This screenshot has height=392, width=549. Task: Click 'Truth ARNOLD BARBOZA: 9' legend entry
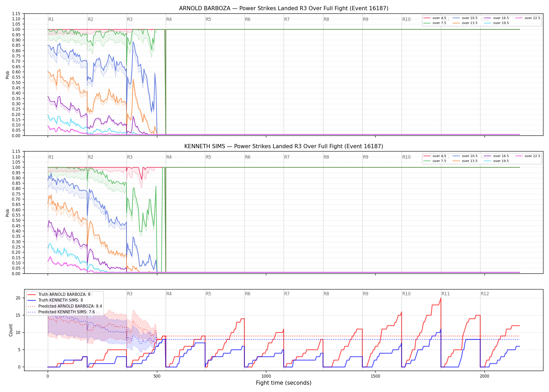59,294
